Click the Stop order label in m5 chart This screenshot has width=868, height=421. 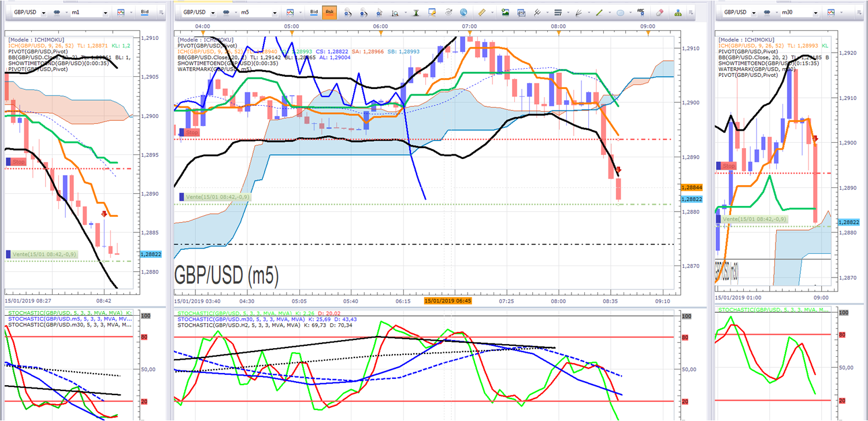[190, 132]
